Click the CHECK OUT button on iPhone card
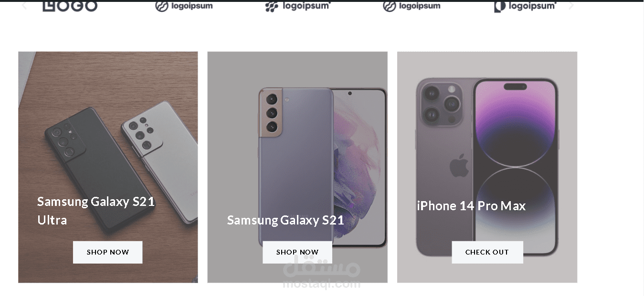This screenshot has height=296, width=644. pyautogui.click(x=487, y=252)
